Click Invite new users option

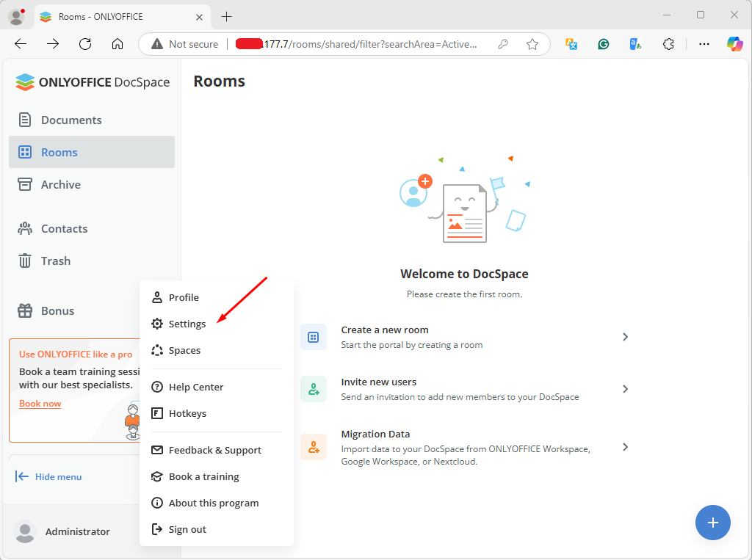[x=464, y=389]
